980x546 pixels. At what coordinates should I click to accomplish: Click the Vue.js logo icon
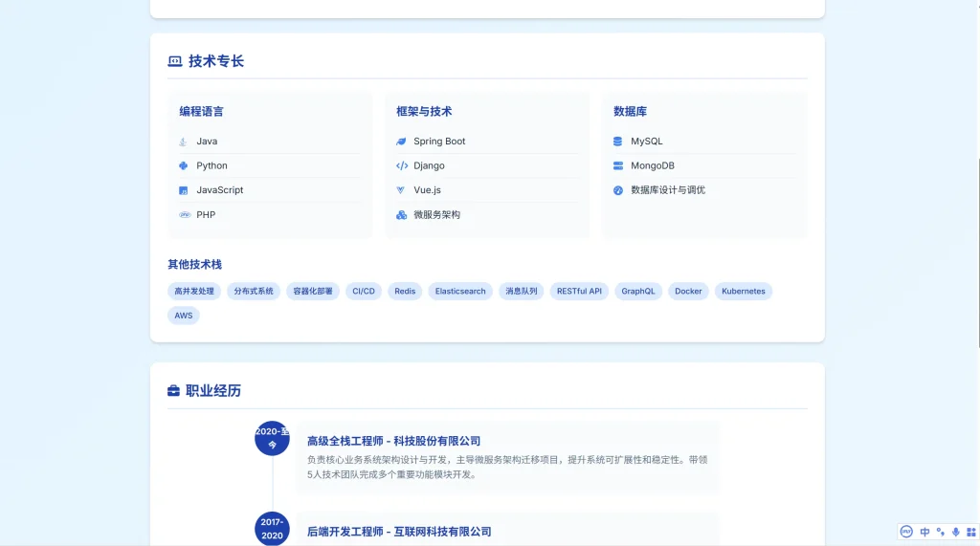[x=401, y=190]
